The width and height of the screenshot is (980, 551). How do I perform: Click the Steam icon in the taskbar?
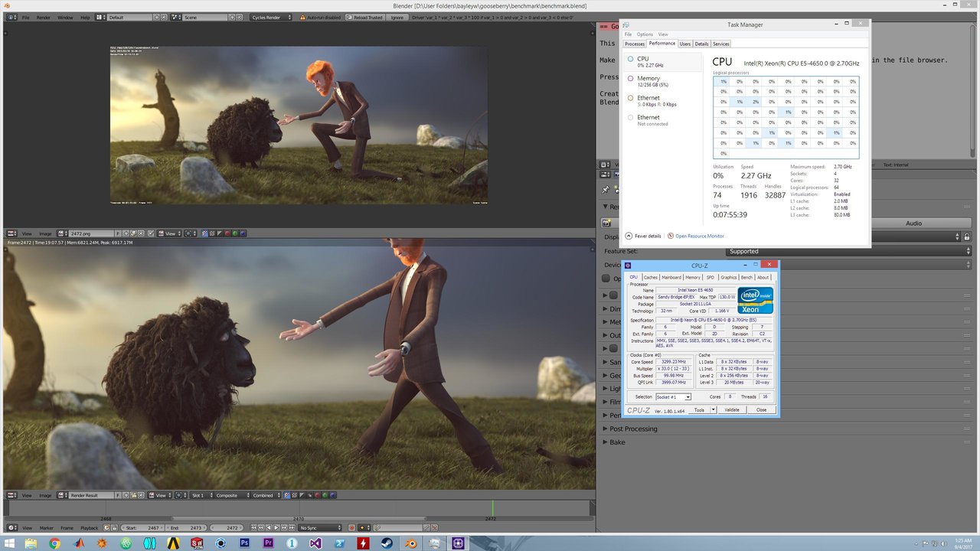[387, 543]
